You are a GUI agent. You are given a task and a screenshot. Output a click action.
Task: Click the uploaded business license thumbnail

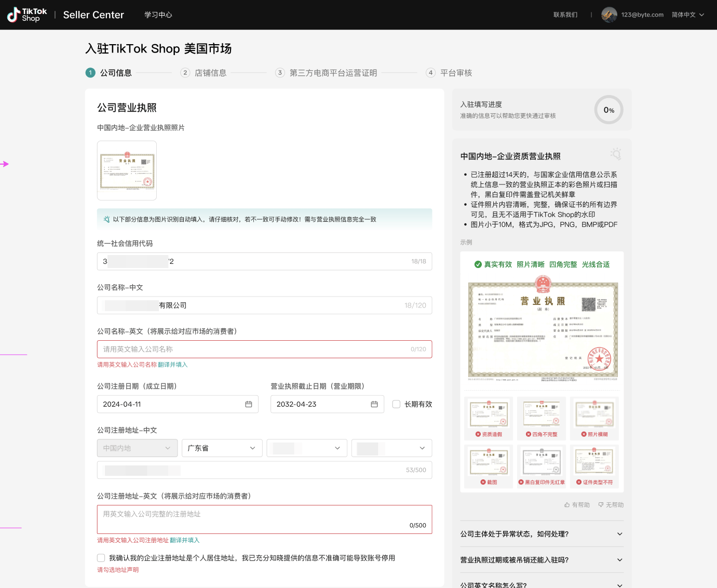coord(127,170)
